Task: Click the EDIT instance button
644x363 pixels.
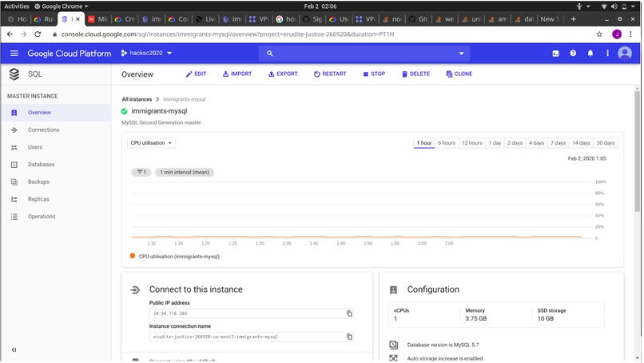Action: [x=197, y=74]
